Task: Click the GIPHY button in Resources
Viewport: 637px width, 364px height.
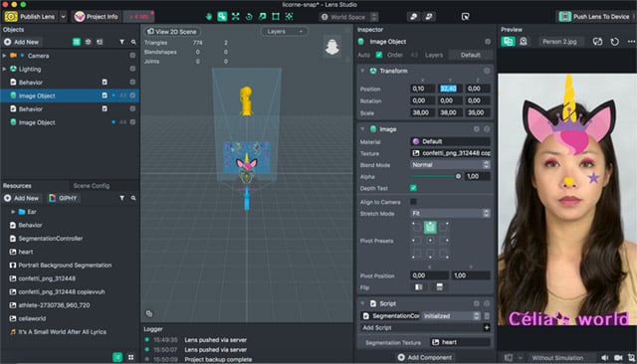Action: pyautogui.click(x=63, y=198)
